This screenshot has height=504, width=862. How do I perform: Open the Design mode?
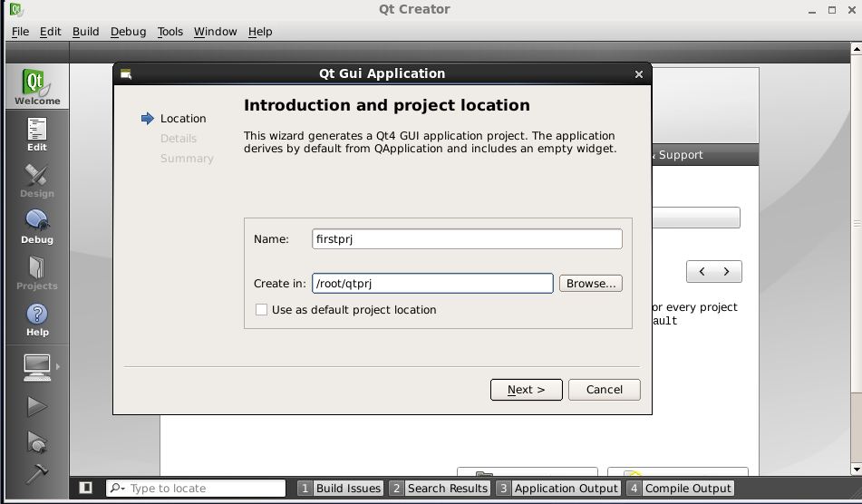[37, 180]
